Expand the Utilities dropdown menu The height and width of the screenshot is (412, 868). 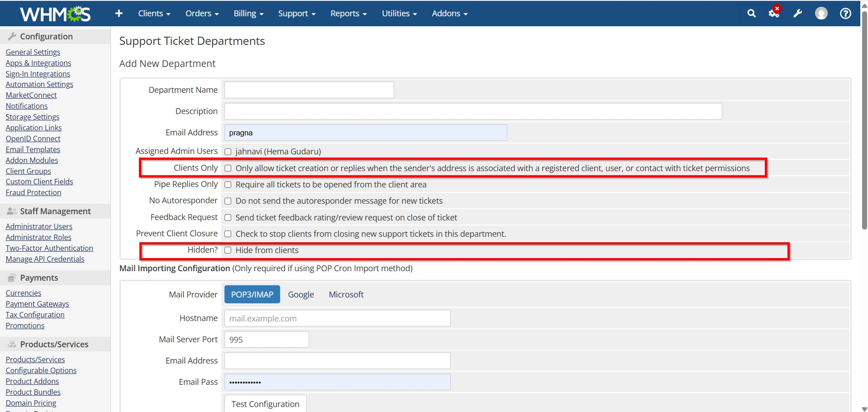tap(399, 14)
